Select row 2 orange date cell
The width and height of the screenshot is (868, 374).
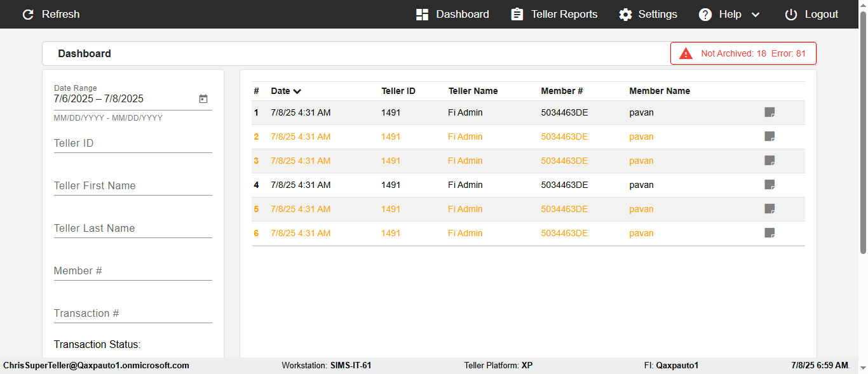301,137
